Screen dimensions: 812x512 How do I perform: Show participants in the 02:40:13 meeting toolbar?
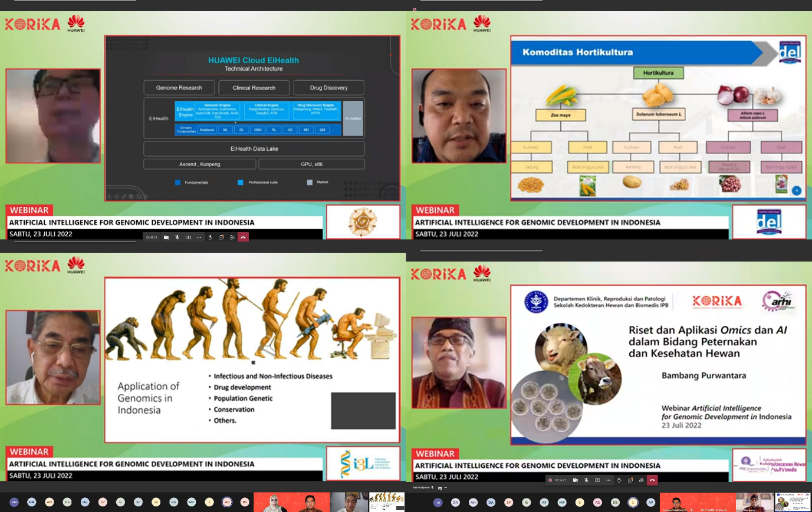(232, 237)
